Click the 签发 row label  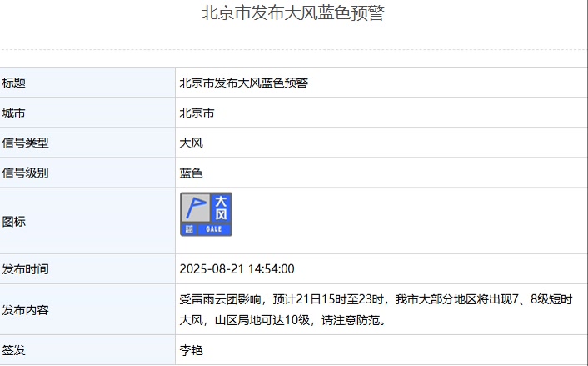point(14,350)
